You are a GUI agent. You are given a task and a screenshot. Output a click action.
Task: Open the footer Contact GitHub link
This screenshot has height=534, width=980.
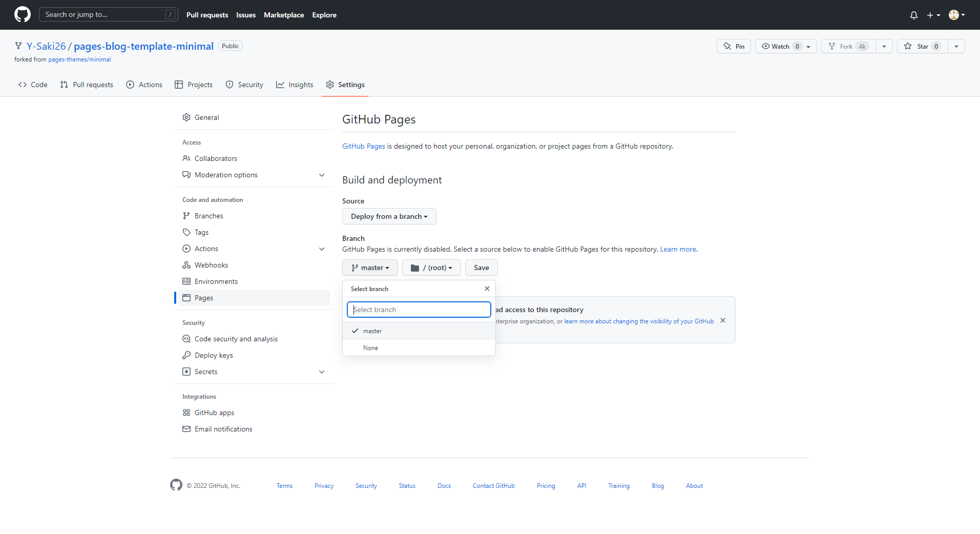point(494,486)
